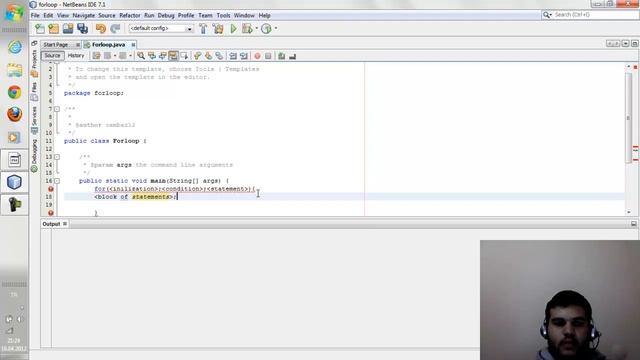Viewport: 640px width, 360px height.
Task: Click Find Next Occurrence icon
Action: click(x=162, y=56)
